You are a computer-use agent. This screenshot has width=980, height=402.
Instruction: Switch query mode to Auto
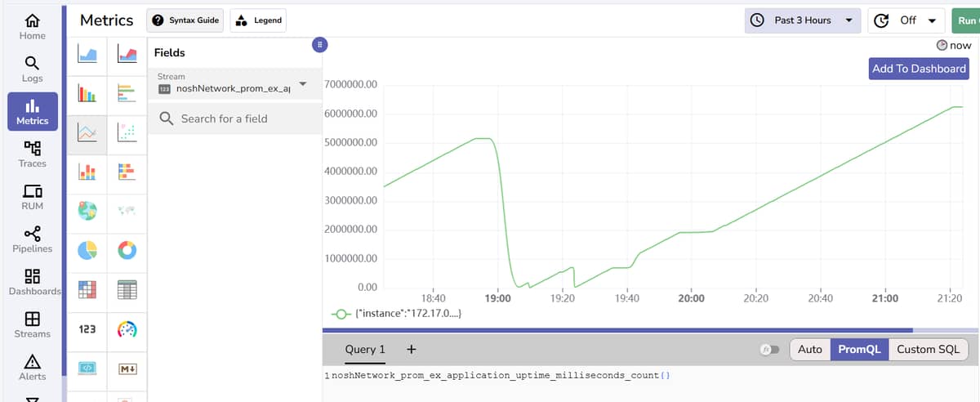tap(809, 350)
